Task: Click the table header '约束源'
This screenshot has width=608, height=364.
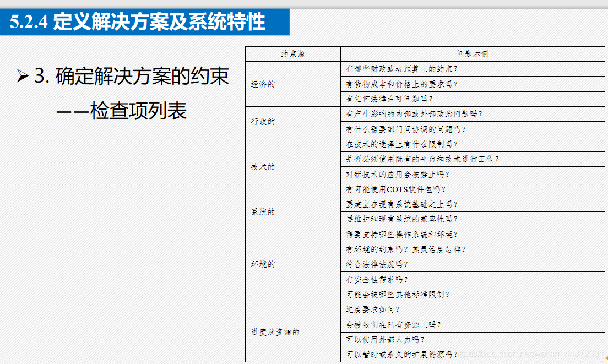Action: [x=293, y=54]
